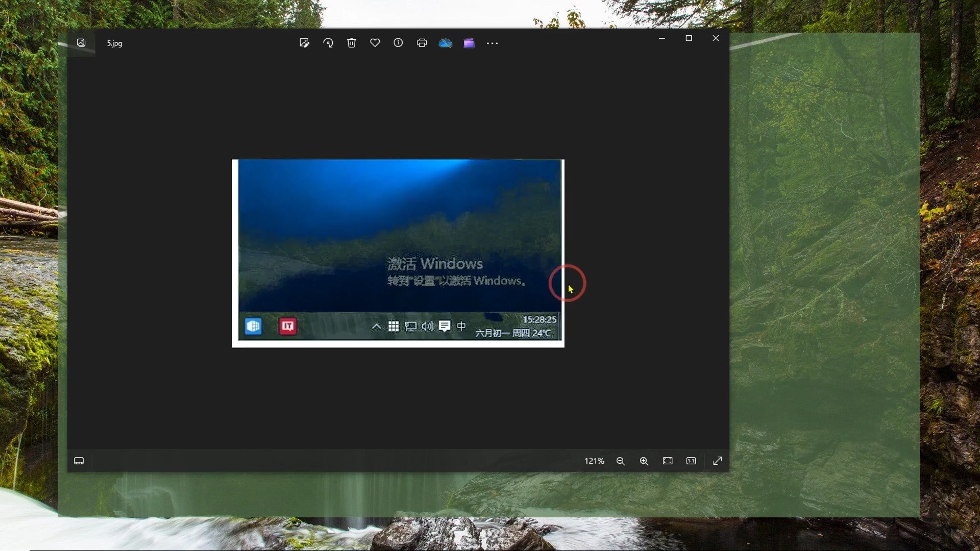Zoom out with the minus magnifier

(x=621, y=461)
